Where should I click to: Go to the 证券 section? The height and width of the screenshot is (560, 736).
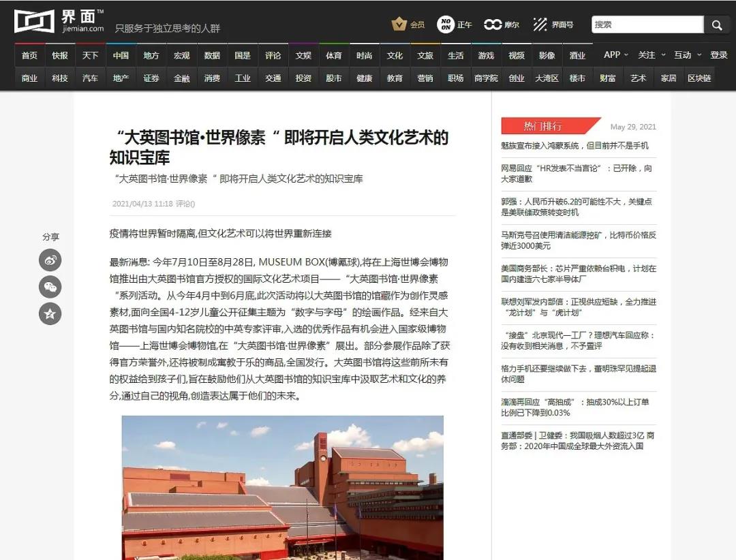tap(151, 78)
